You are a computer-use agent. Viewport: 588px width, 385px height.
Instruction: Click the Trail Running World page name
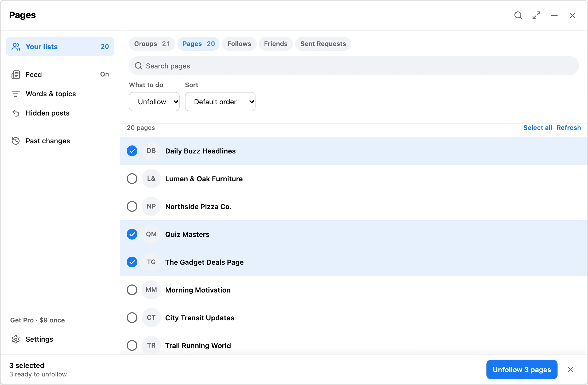(x=198, y=345)
